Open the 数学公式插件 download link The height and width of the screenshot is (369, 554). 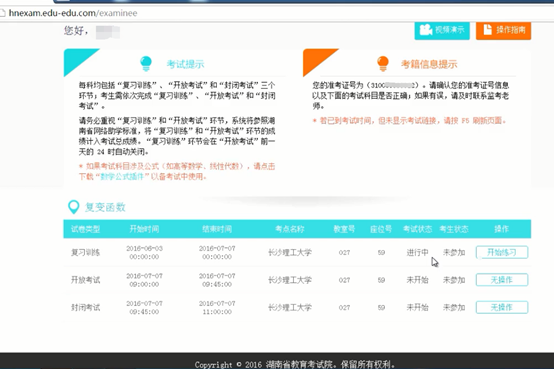tap(122, 176)
